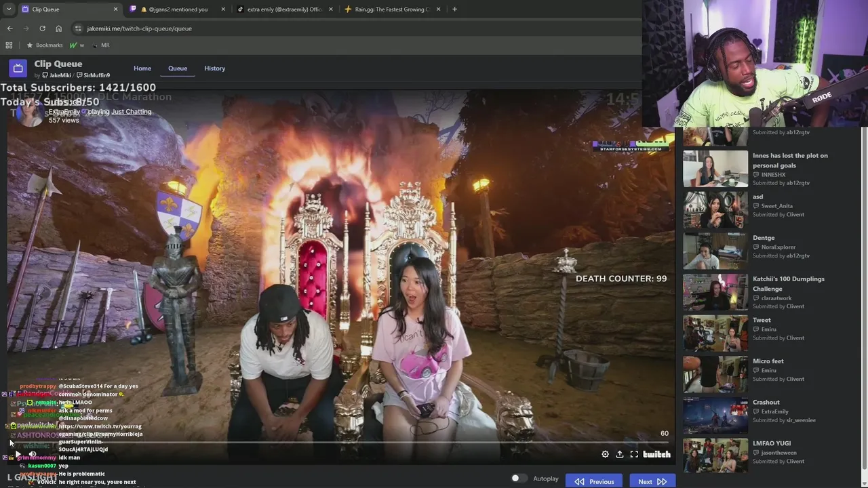Click the NoraExplorer channel name

click(x=778, y=247)
